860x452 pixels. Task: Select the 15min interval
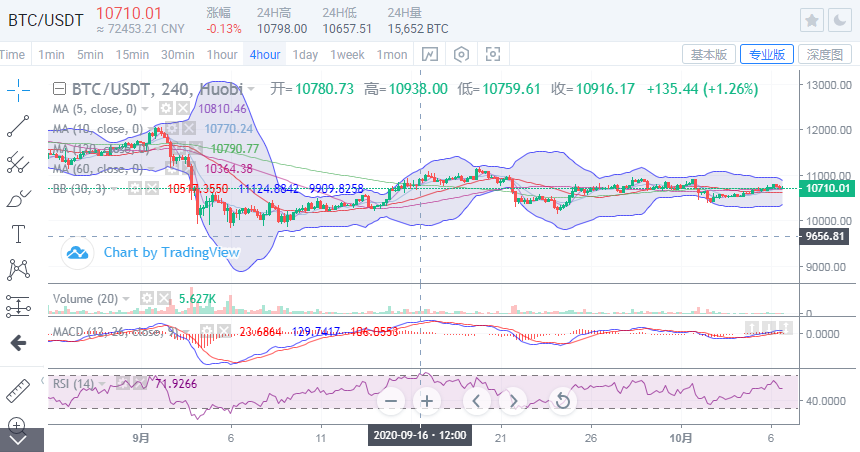(132, 54)
